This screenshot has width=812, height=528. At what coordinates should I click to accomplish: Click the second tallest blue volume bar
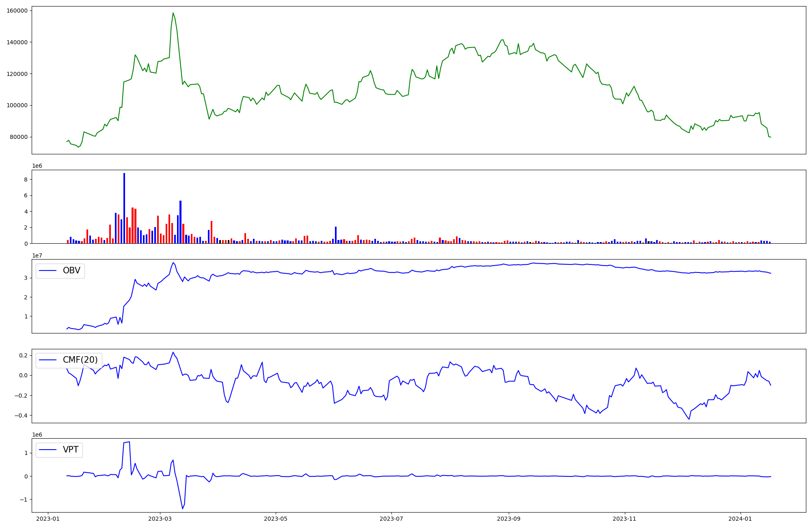click(180, 222)
